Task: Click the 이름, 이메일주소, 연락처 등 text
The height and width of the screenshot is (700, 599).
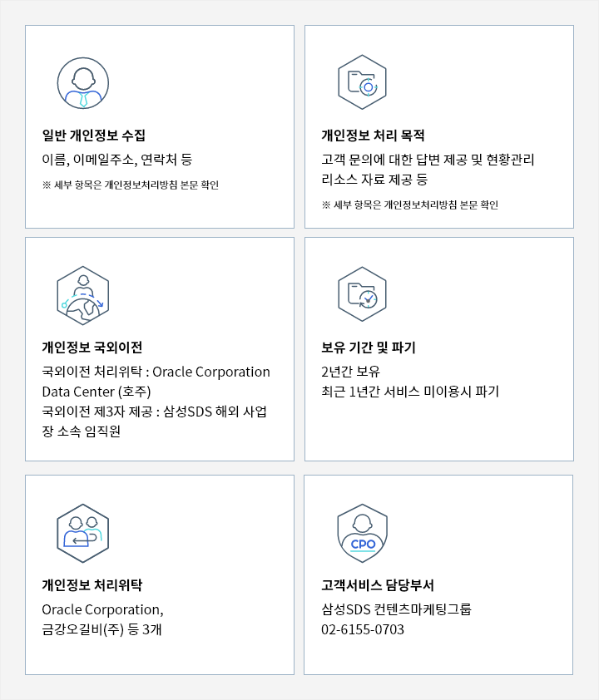Action: click(117, 160)
